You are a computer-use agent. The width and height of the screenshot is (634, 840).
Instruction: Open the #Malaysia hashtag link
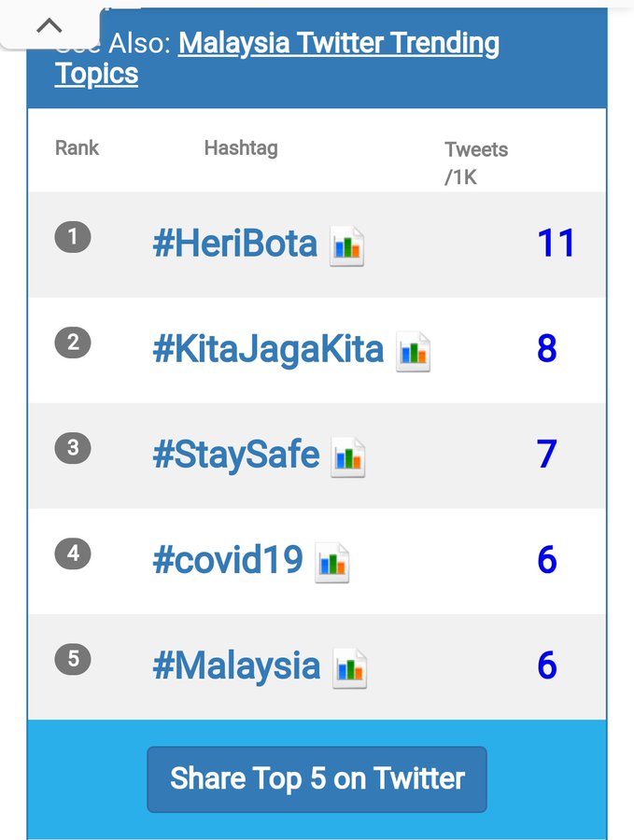point(236,666)
